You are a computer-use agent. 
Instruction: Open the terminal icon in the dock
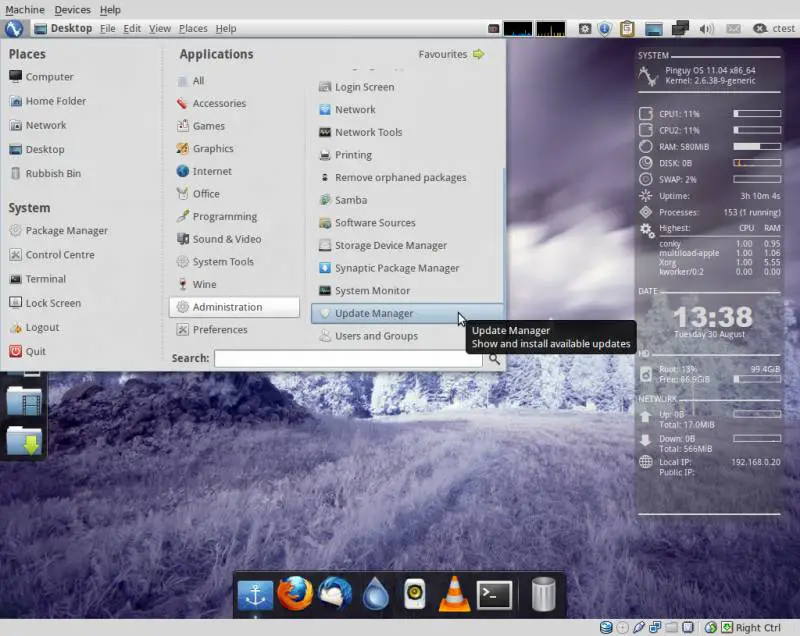[494, 595]
